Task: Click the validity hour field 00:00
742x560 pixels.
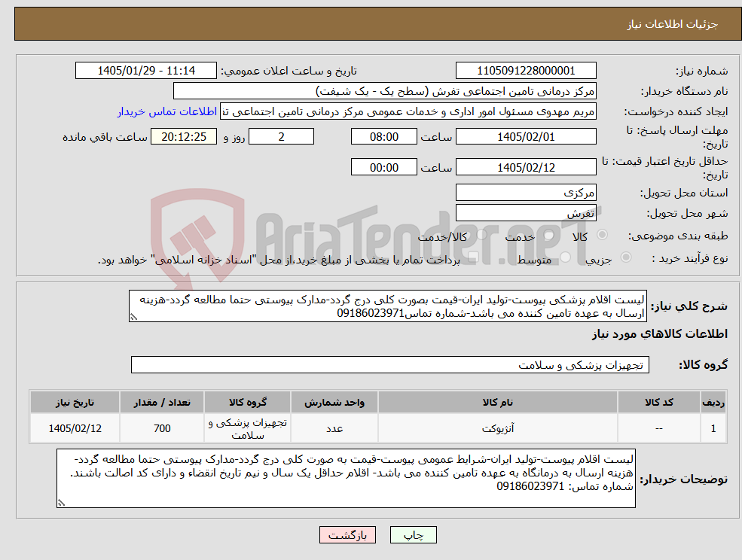Action: click(383, 167)
